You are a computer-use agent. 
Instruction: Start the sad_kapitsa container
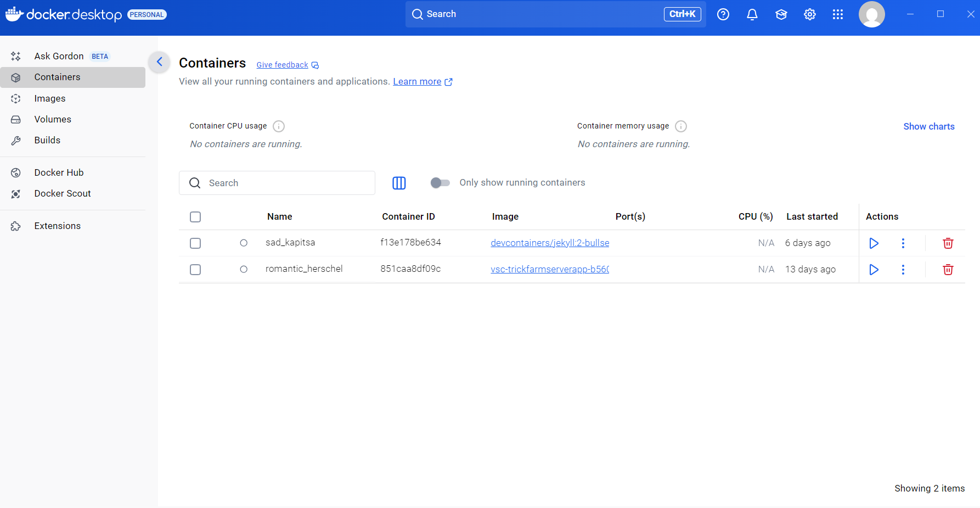874,243
